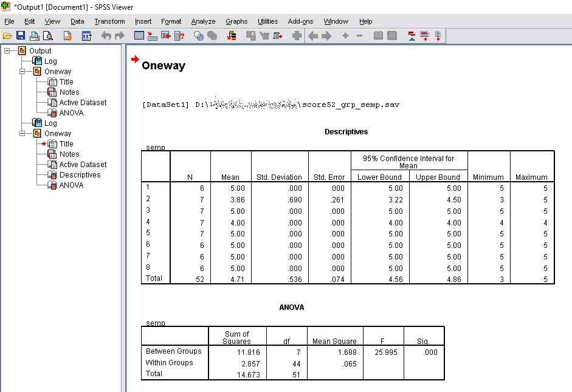The image size is (572, 392).
Task: Save the output with the floppy disk icon
Action: click(21, 36)
